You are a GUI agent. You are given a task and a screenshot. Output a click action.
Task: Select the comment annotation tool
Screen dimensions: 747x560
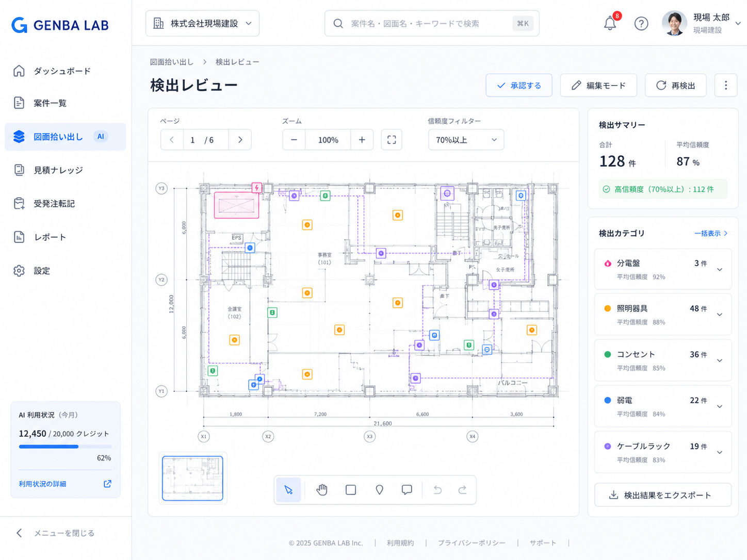tap(407, 490)
